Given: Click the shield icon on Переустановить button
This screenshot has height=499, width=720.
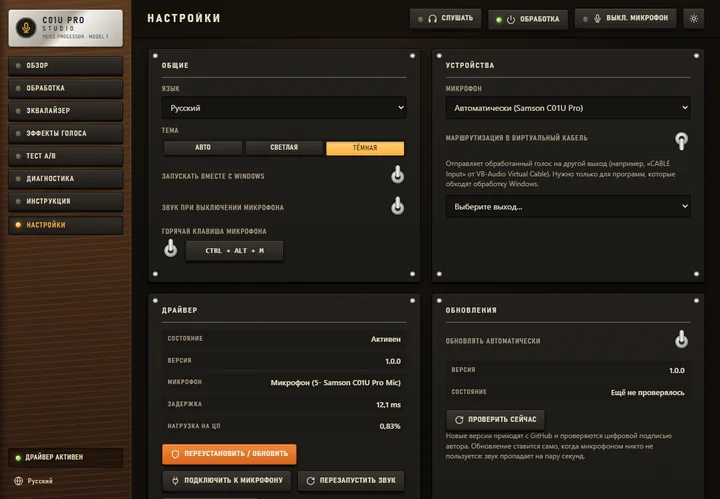Looking at the screenshot, I should [x=175, y=454].
